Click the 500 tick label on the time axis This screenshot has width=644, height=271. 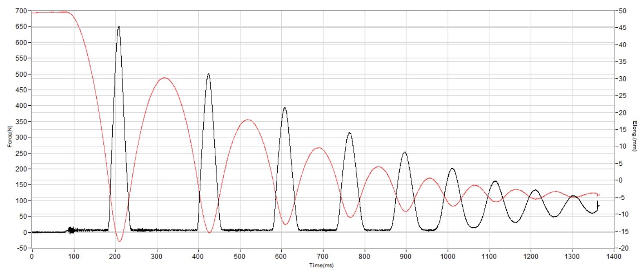(x=240, y=257)
